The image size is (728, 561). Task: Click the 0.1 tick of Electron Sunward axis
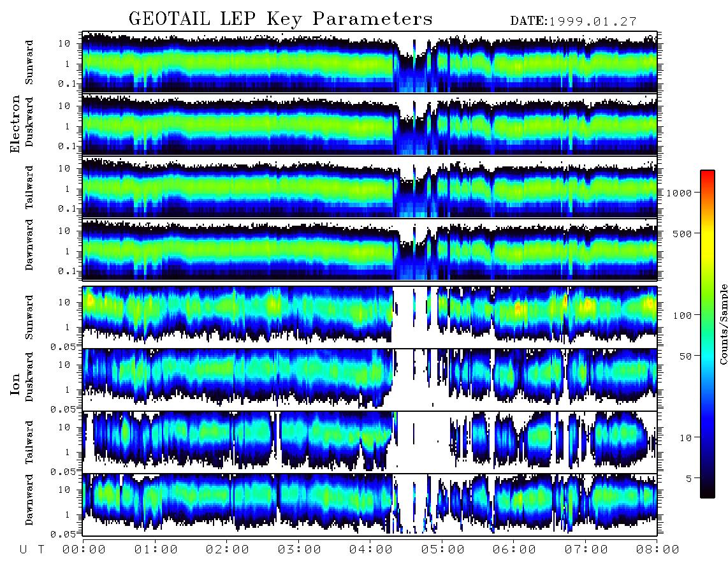coord(66,84)
